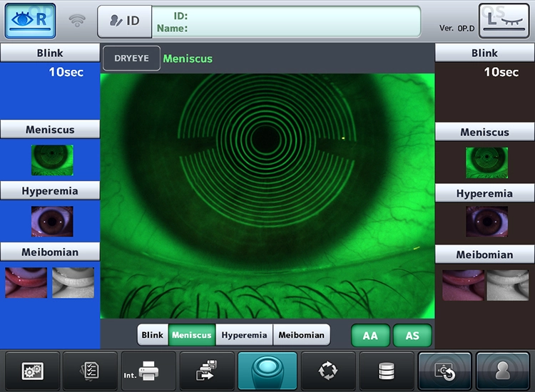The image size is (535, 392).
Task: Select the right eye (R) button
Action: point(31,21)
